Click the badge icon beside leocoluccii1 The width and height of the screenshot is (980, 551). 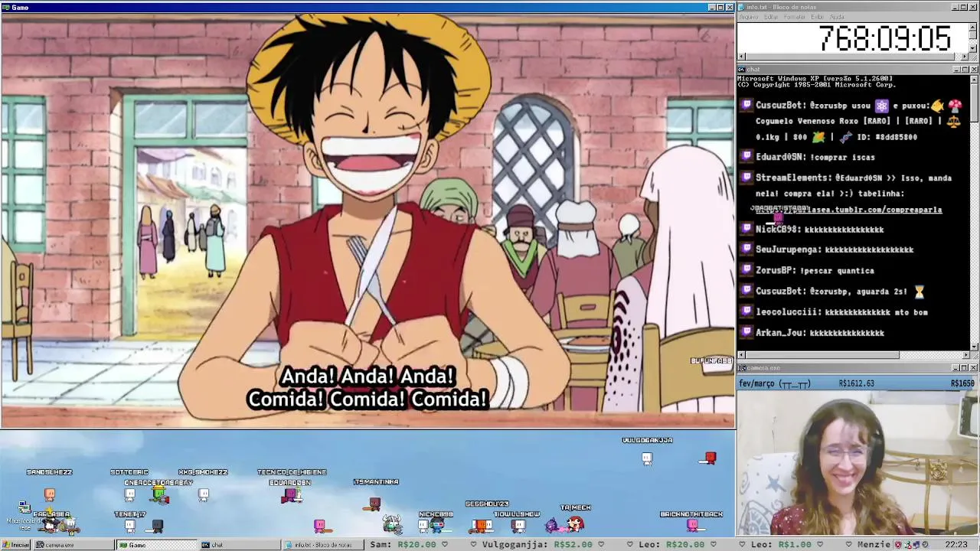[746, 312]
